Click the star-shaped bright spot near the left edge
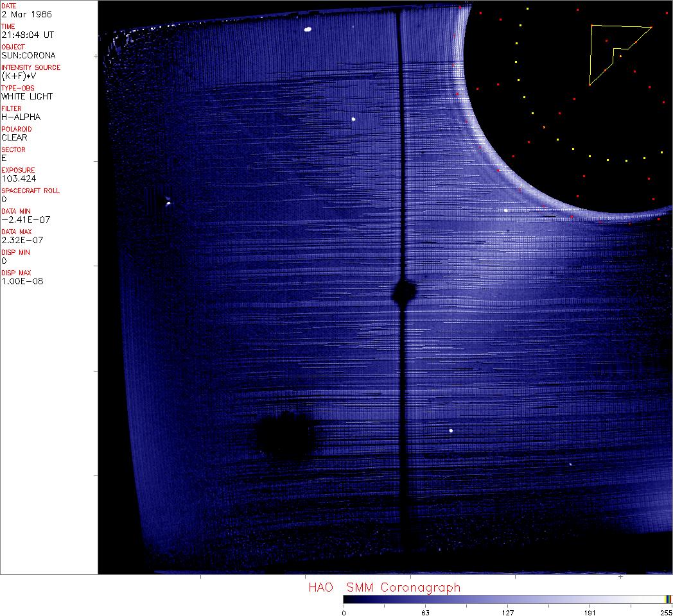 [168, 203]
